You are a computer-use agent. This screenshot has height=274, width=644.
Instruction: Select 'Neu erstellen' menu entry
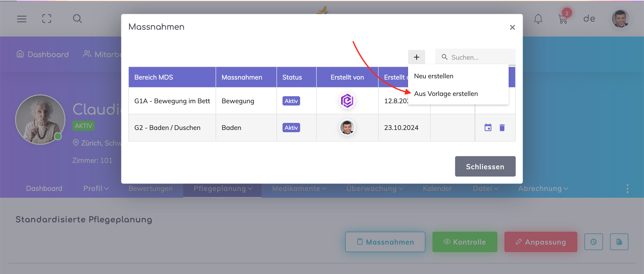(433, 76)
